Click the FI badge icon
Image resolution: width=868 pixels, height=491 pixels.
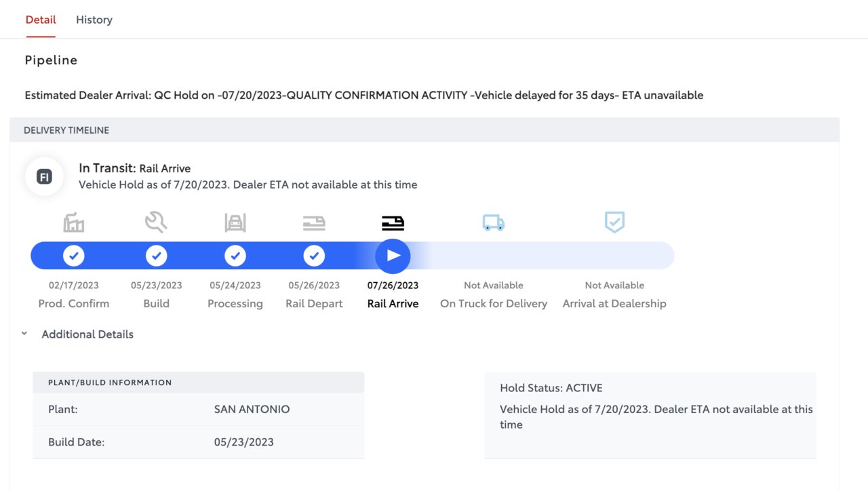[x=44, y=177]
